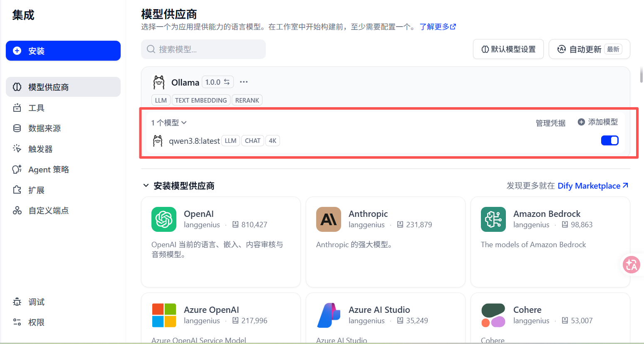Click the Ollama llama logo
This screenshot has width=644, height=344.
(x=159, y=82)
